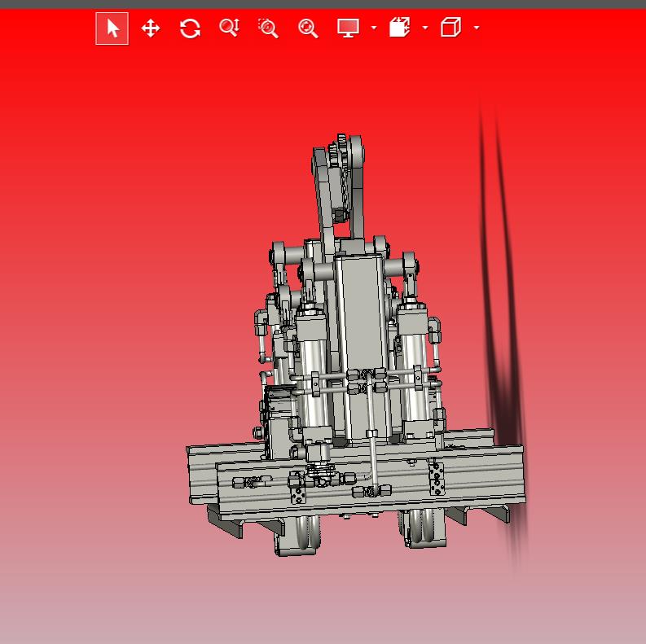Image resolution: width=646 pixels, height=644 pixels.
Task: Open the view cube dropdown arrow
Action: (477, 28)
